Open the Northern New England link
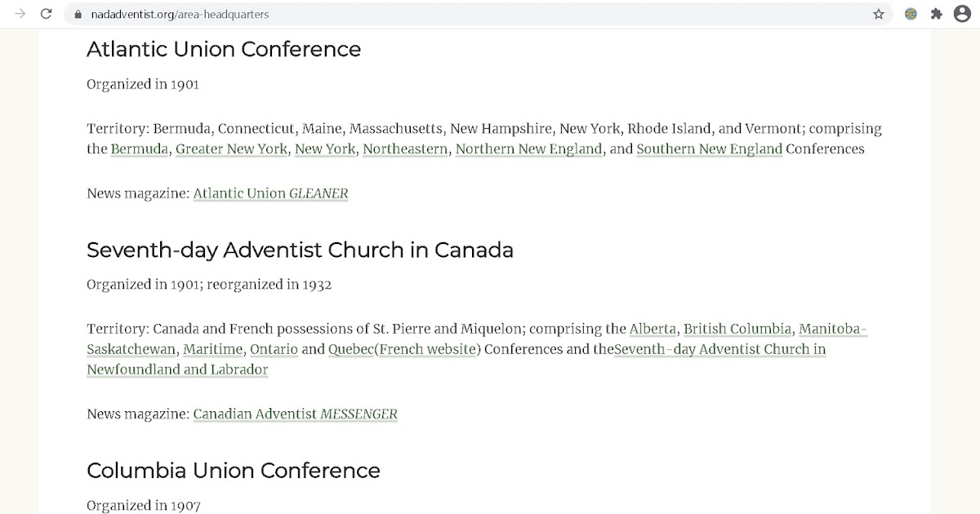The width and height of the screenshot is (980, 514). (528, 148)
